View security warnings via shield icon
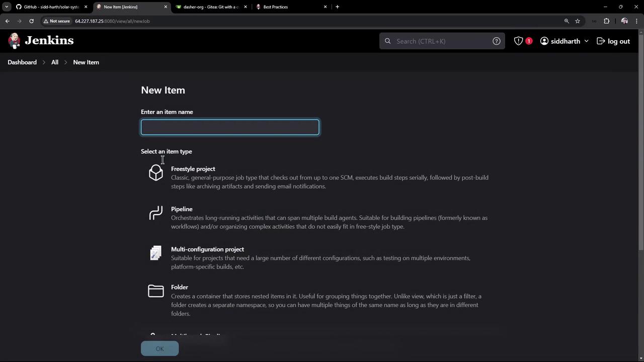Screen dimensions: 644x362 click(518, 41)
